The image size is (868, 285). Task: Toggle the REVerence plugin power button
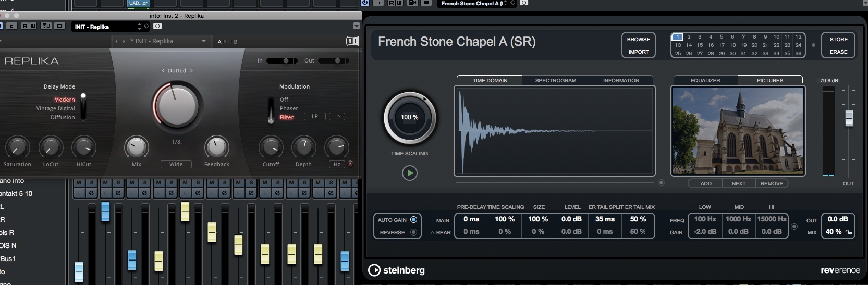coord(365,3)
